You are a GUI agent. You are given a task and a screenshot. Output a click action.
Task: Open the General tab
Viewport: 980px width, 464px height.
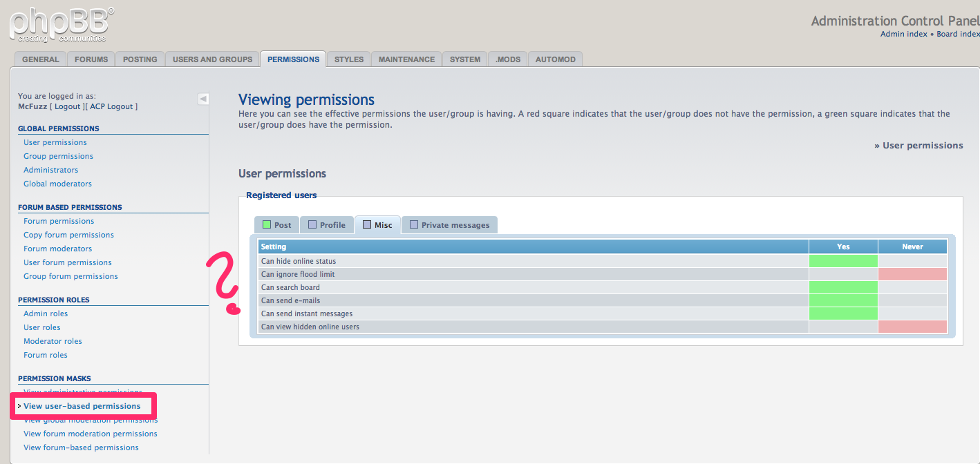40,59
